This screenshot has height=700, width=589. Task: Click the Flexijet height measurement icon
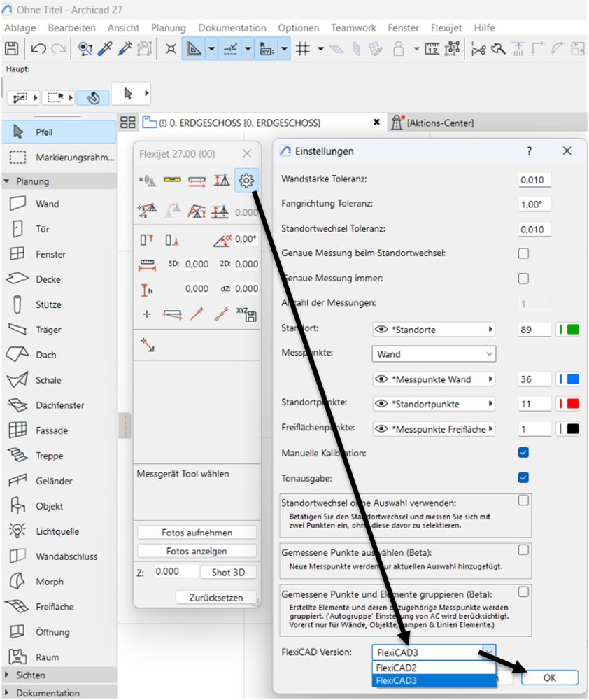point(147,290)
